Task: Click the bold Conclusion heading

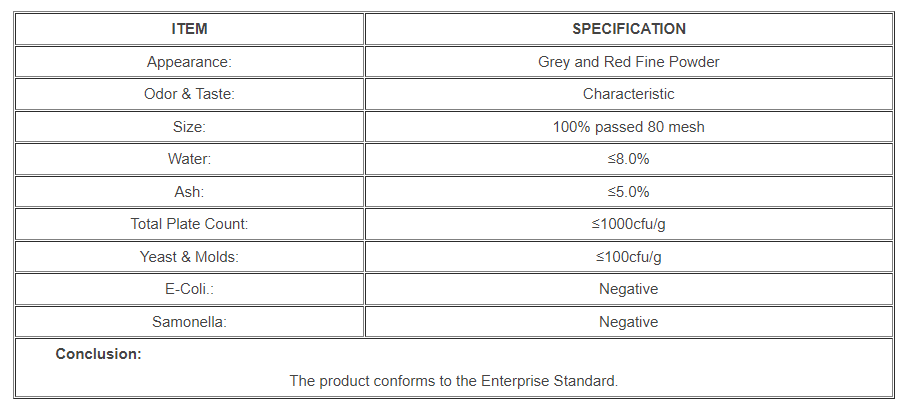Action: (x=98, y=354)
